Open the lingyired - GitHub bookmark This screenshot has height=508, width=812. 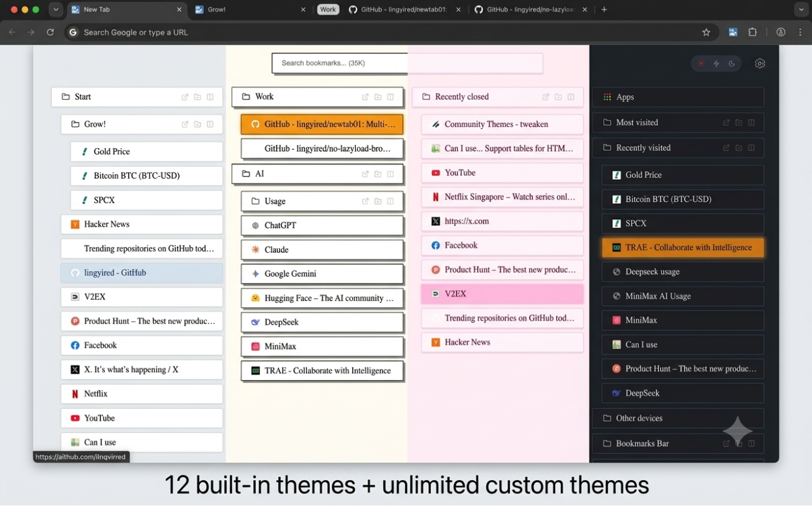click(142, 273)
